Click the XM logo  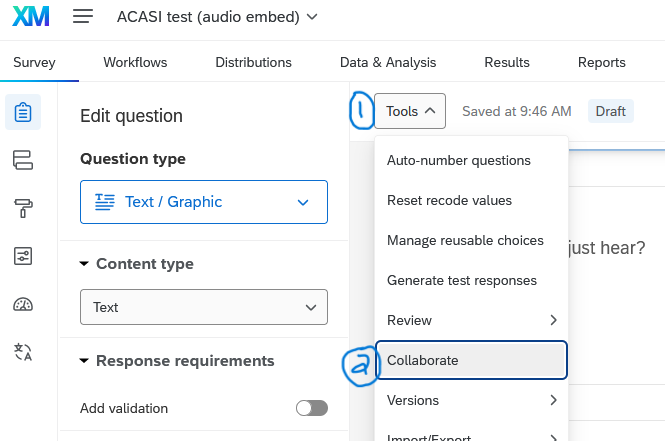[33, 17]
